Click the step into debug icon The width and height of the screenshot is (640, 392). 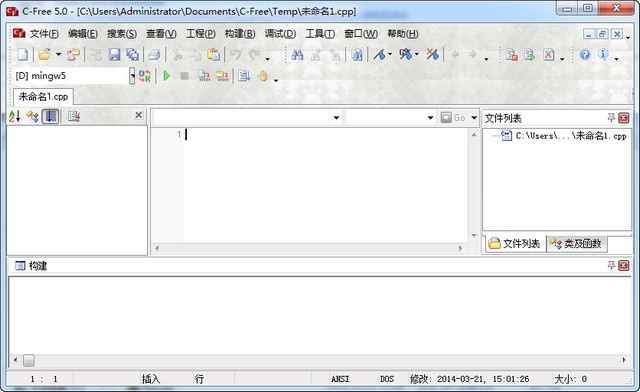coord(222,76)
